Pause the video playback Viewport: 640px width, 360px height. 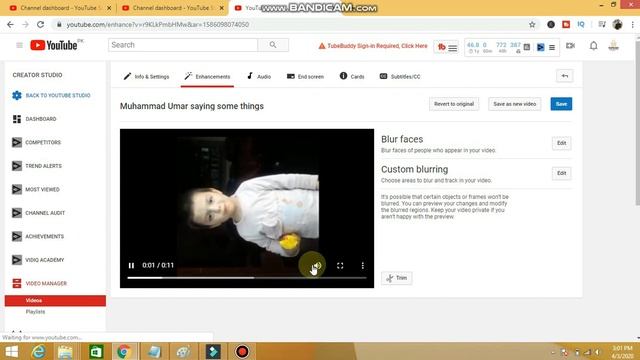131,265
